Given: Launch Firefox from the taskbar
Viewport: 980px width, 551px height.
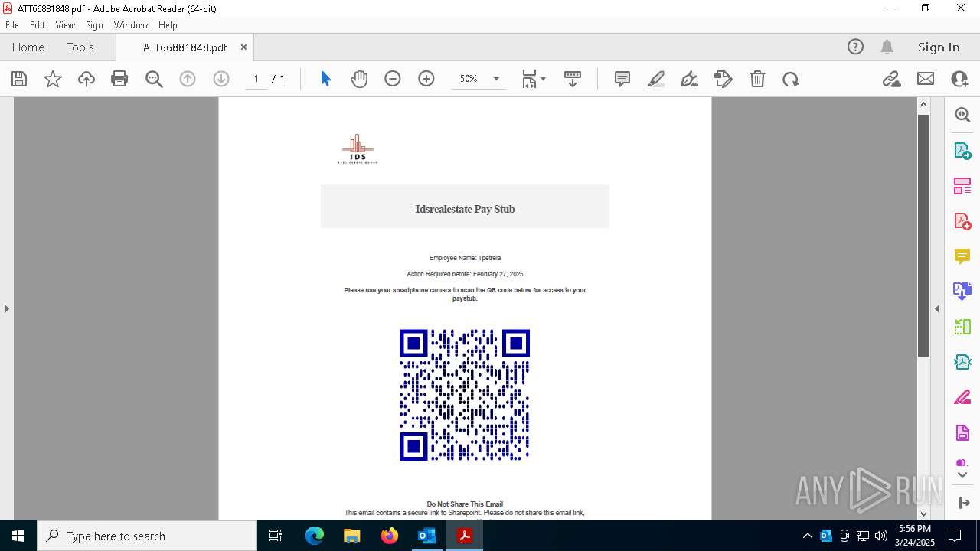Looking at the screenshot, I should point(390,536).
